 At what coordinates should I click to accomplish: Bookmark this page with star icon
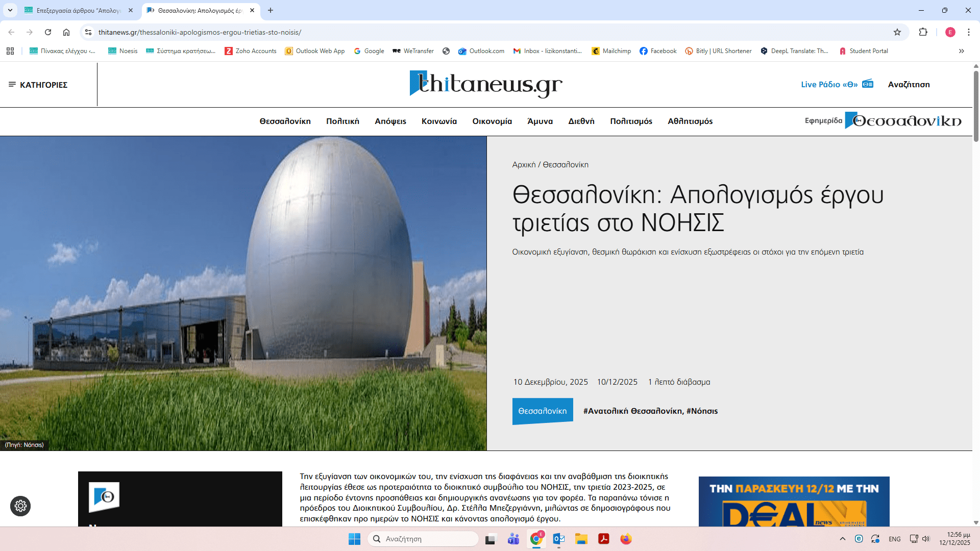click(x=897, y=32)
